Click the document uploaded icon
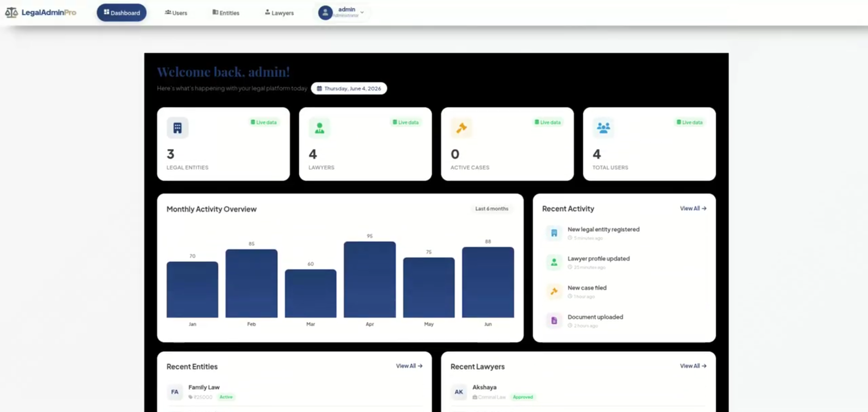868x412 pixels. [554, 320]
